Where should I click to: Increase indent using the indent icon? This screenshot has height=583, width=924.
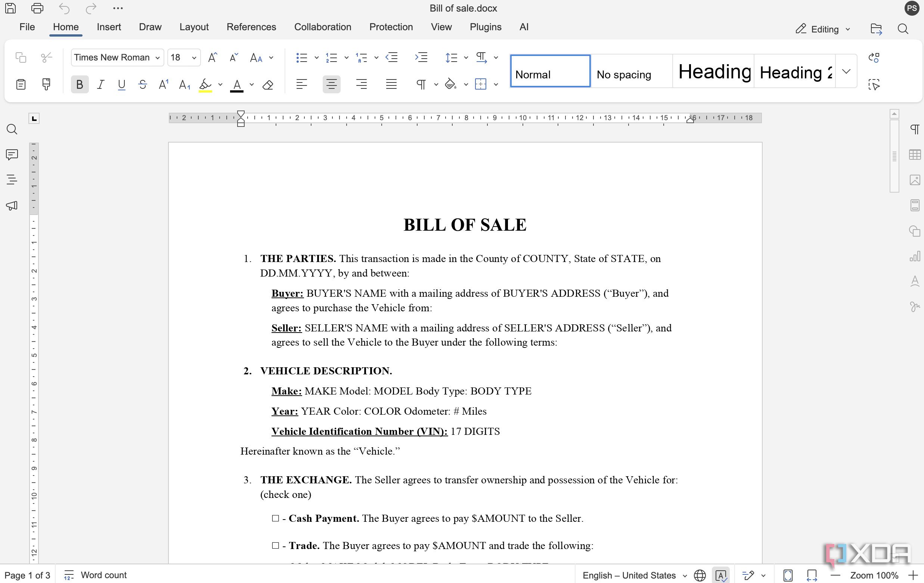[421, 57]
